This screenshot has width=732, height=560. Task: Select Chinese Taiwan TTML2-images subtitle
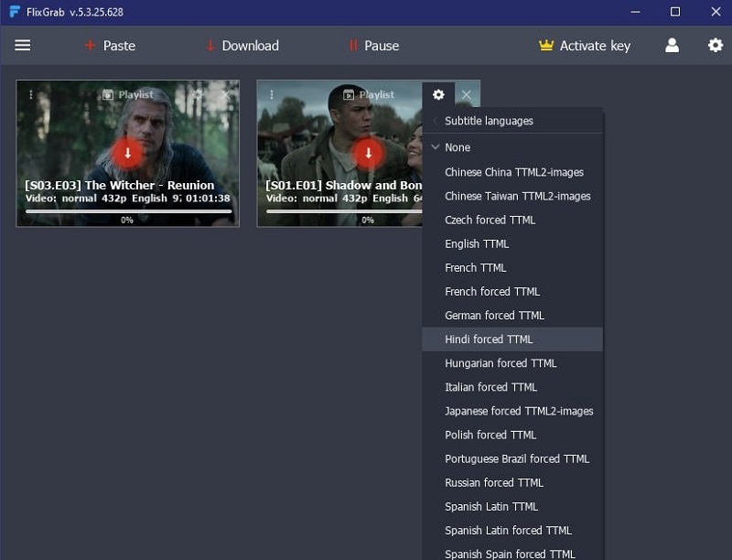512,196
